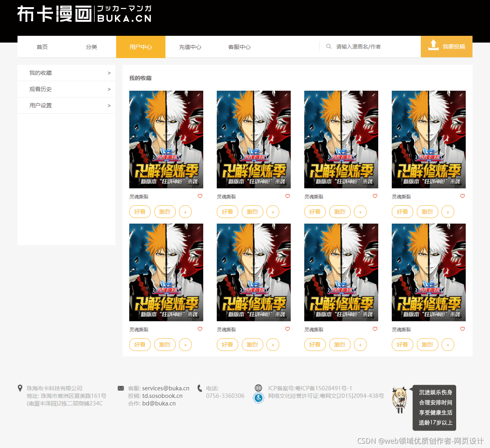The height and width of the screenshot is (448, 490).
Task: Toggle heart favorite on top row first card
Action: click(200, 196)
